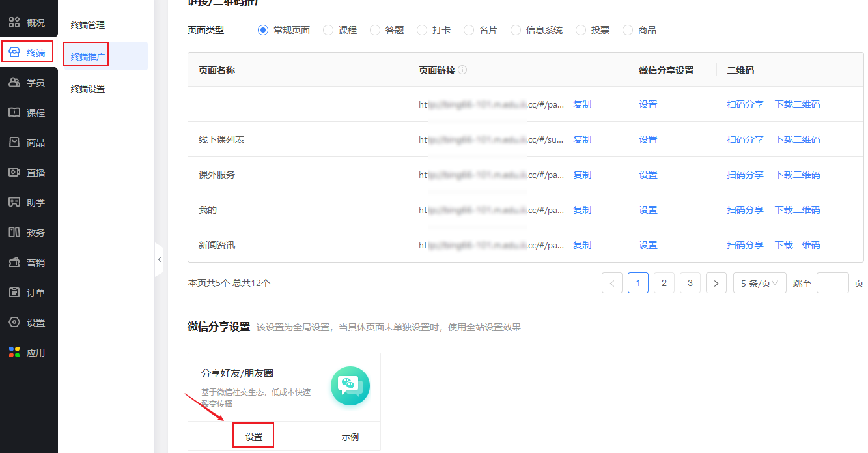
Task: Click 复制 link in 线下课列表 row
Action: point(582,139)
